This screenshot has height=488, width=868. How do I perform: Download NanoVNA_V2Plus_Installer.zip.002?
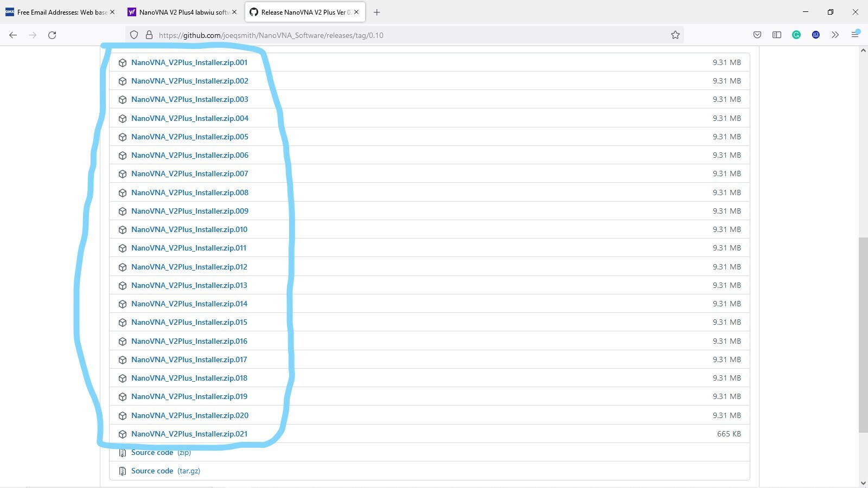(190, 81)
